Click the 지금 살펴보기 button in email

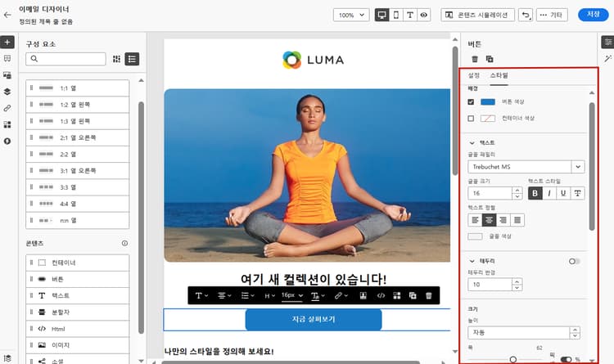click(x=314, y=319)
